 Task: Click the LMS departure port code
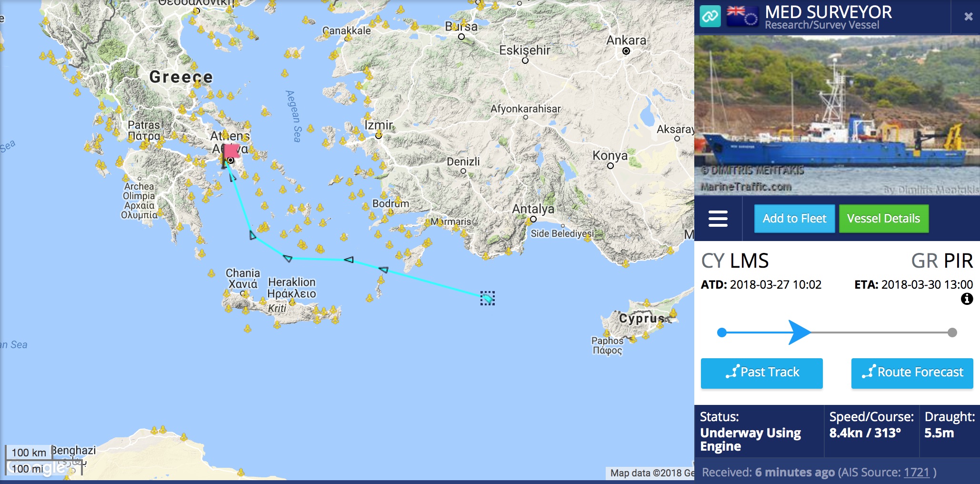[749, 261]
